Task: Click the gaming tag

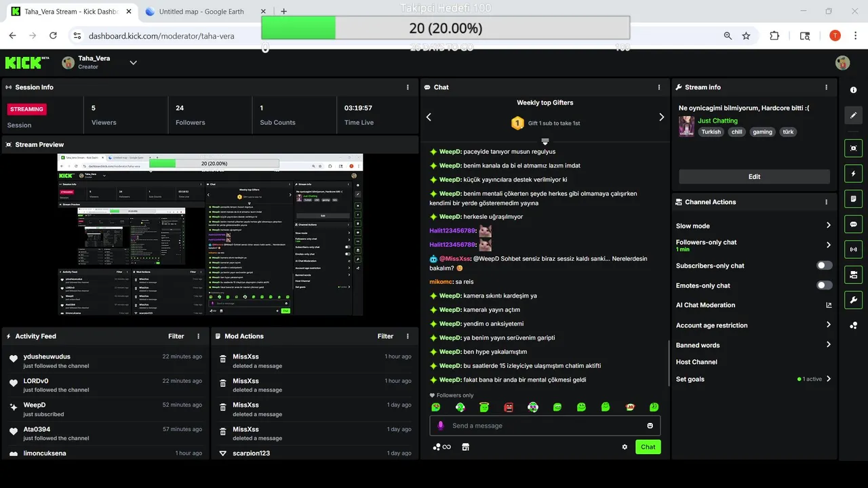Action: click(762, 132)
